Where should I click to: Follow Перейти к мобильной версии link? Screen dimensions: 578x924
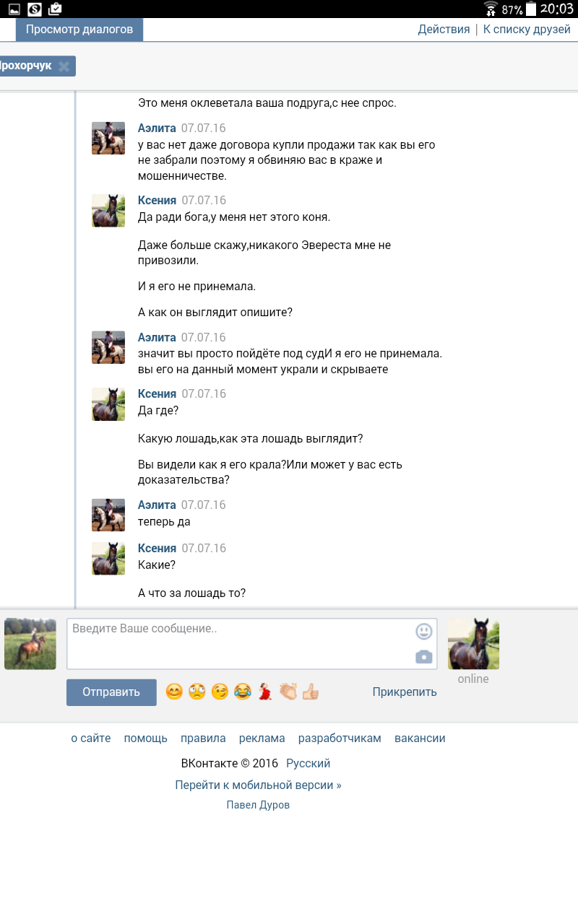click(x=258, y=785)
